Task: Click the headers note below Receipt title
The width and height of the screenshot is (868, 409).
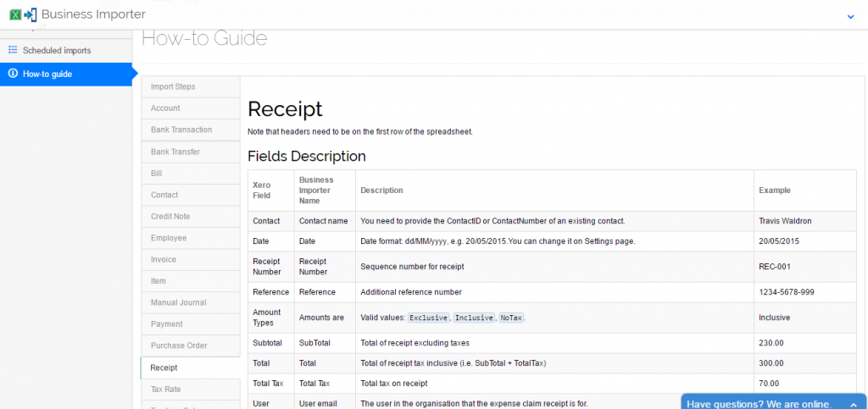Action: coord(359,133)
